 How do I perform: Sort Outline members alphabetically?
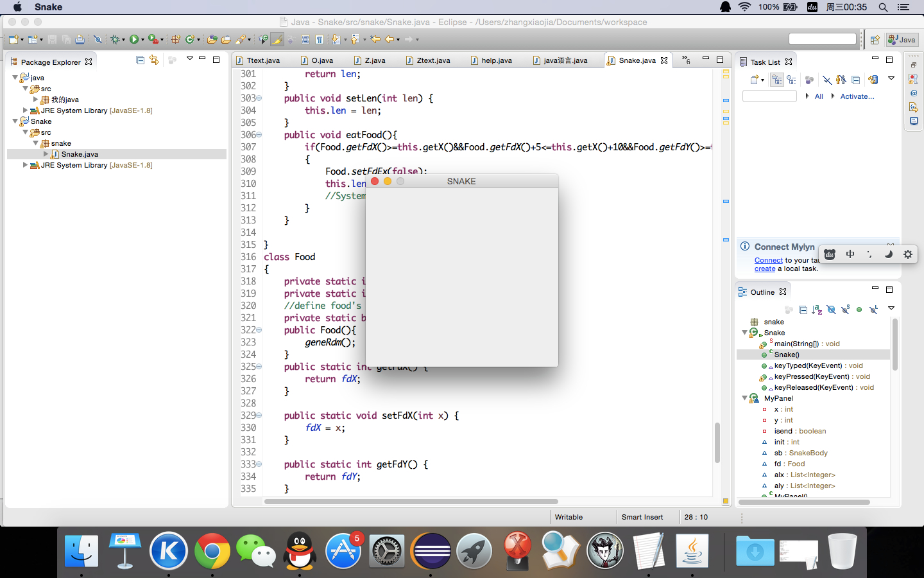point(817,310)
